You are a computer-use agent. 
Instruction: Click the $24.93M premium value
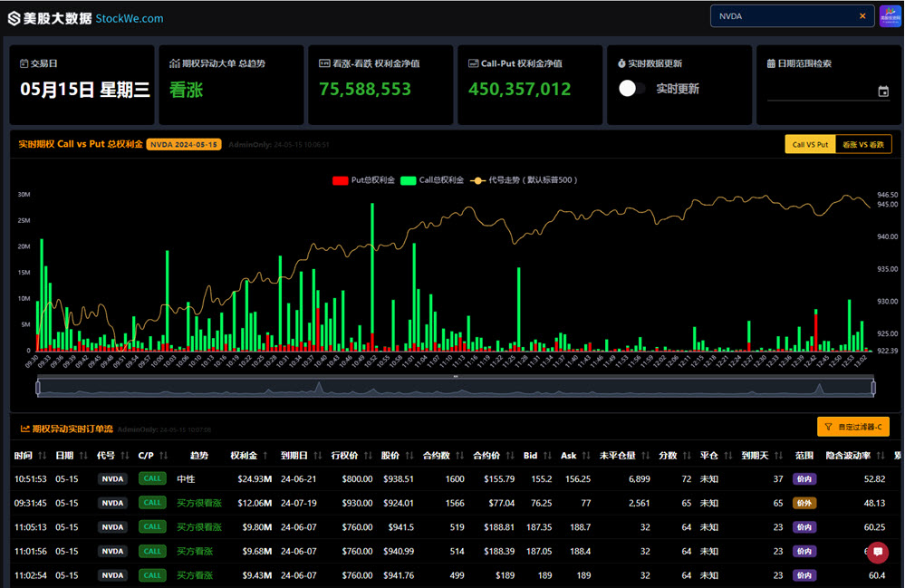tap(255, 479)
